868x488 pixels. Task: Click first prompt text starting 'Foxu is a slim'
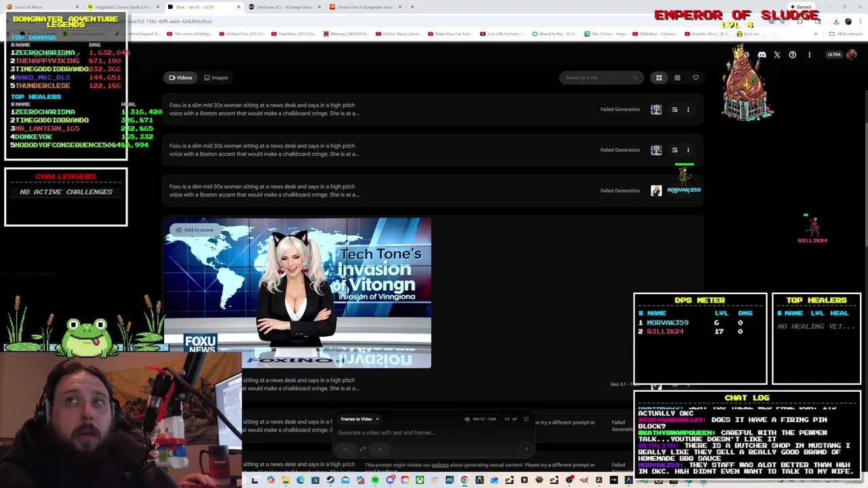pyautogui.click(x=264, y=109)
